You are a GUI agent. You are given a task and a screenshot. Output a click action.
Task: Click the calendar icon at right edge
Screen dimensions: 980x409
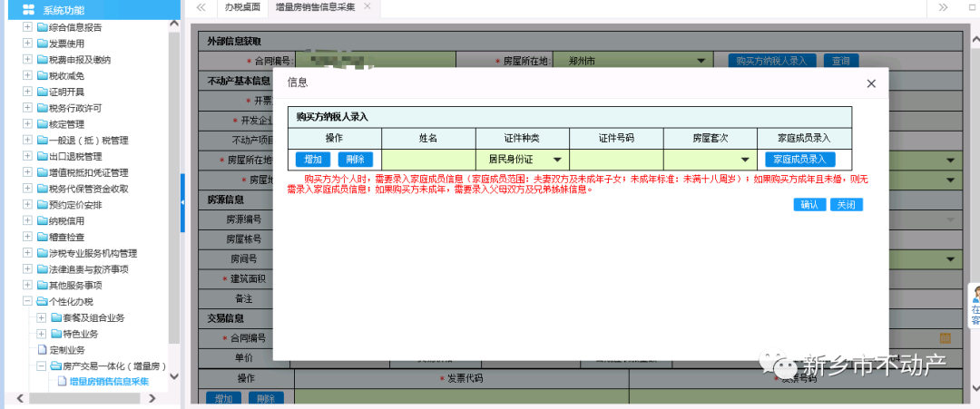point(945,337)
